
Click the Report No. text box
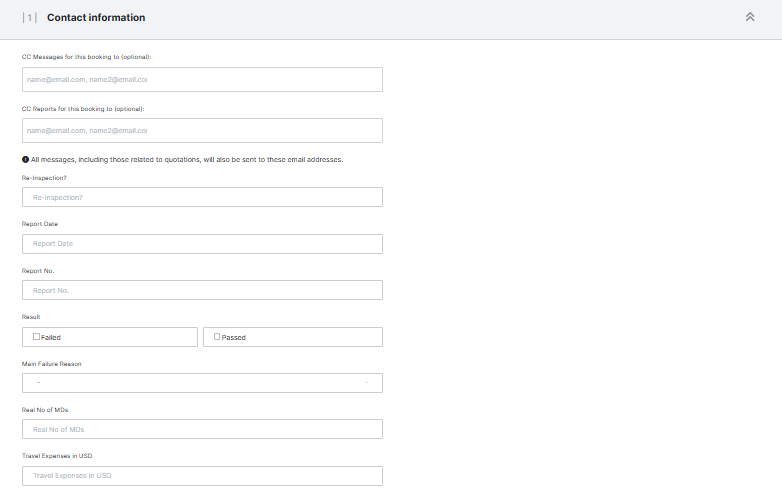[202, 290]
